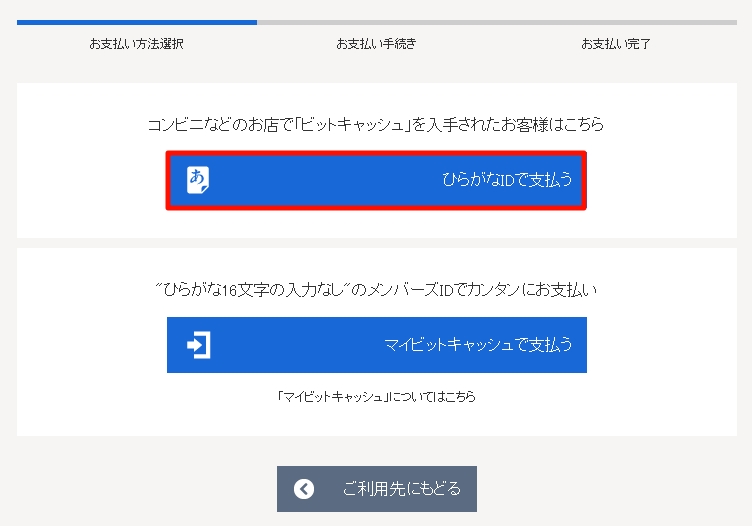Screen dimensions: 752x526
Task: Open 「マイビットキャッシュ」についてはこちら link
Action: 376,396
